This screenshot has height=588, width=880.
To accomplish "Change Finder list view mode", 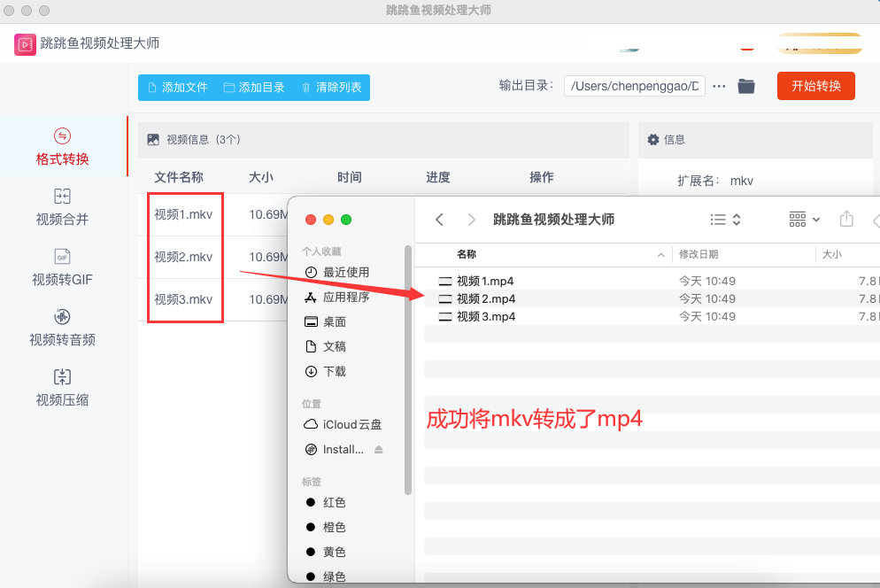I will pyautogui.click(x=725, y=220).
